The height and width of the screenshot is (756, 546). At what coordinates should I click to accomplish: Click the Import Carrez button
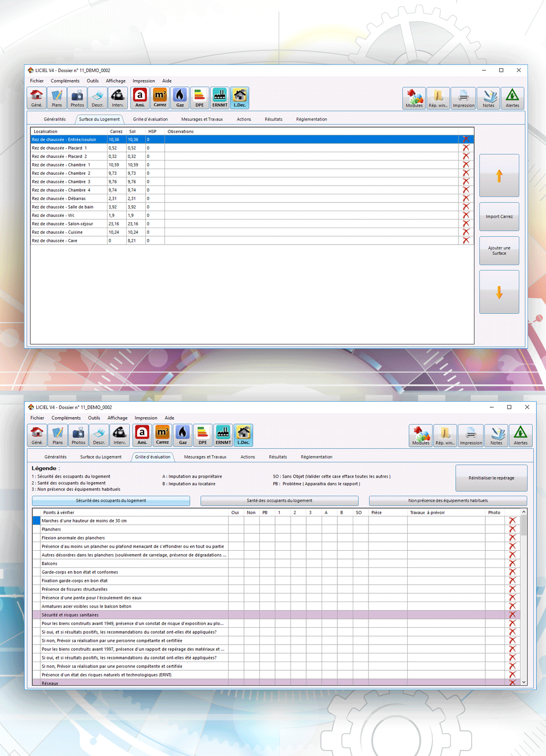(x=499, y=217)
